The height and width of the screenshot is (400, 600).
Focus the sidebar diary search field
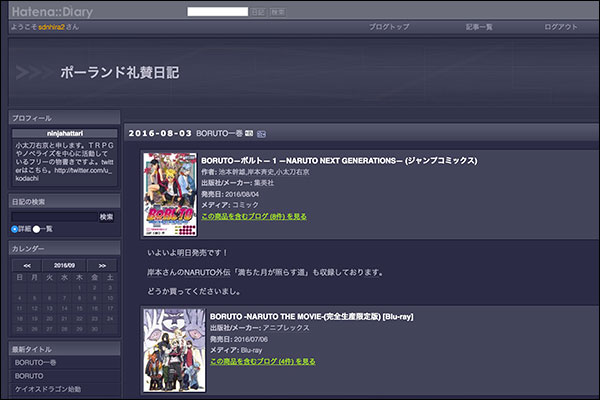[53, 216]
